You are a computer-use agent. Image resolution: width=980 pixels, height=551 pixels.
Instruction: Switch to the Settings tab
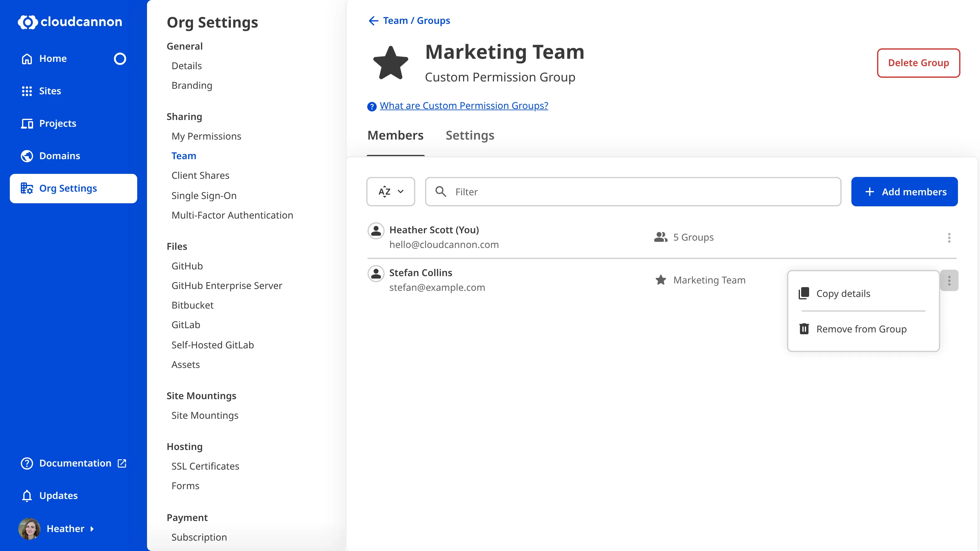coord(470,135)
